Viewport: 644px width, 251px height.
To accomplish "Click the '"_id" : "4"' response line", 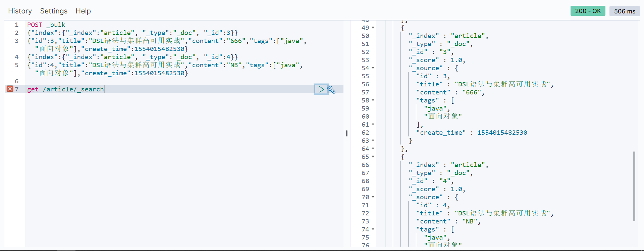I will click(431, 181).
